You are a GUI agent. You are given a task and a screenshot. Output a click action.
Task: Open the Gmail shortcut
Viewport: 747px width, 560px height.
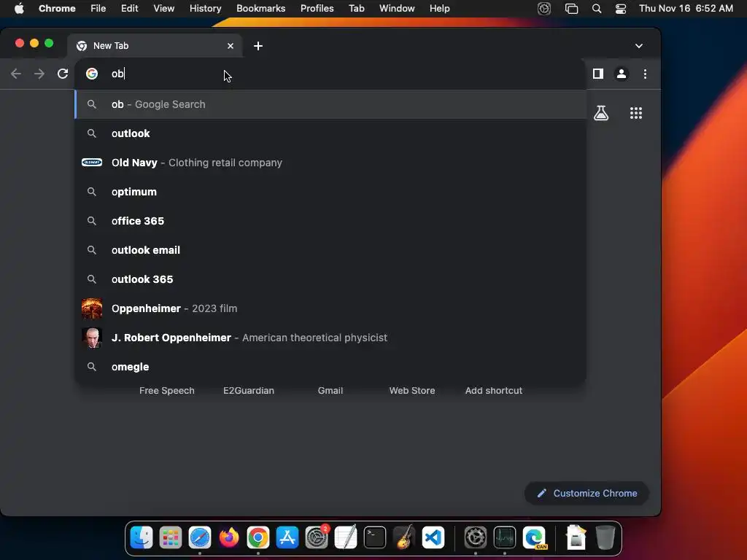coord(330,391)
